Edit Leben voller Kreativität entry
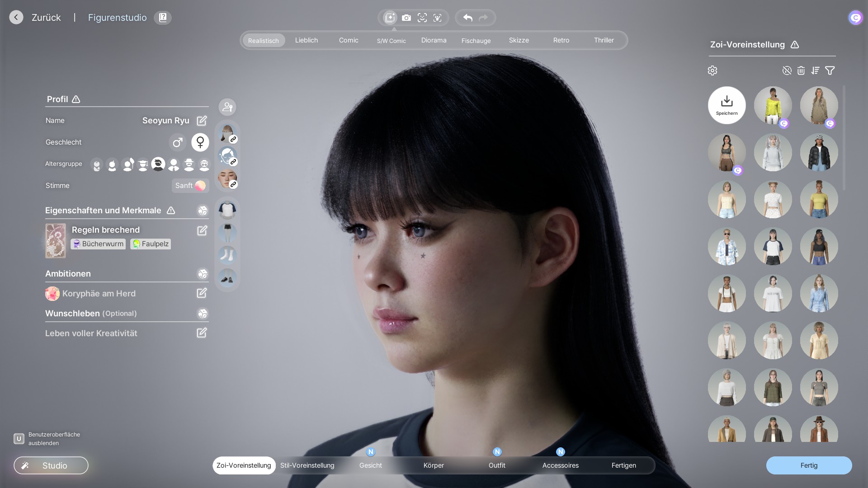868x488 pixels. click(x=202, y=333)
